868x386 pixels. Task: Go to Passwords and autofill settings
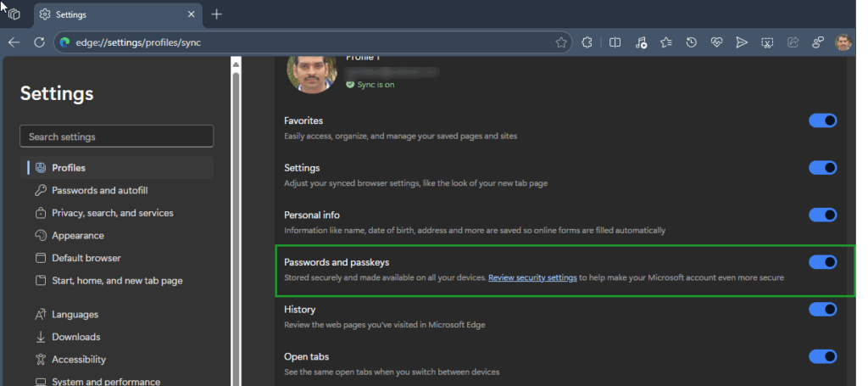point(100,191)
